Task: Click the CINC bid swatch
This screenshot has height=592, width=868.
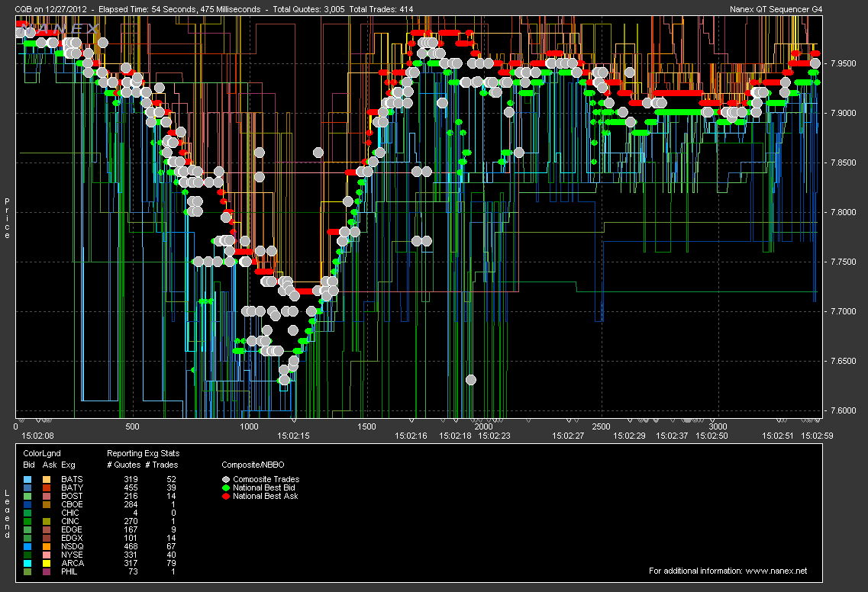Action: 27,521
